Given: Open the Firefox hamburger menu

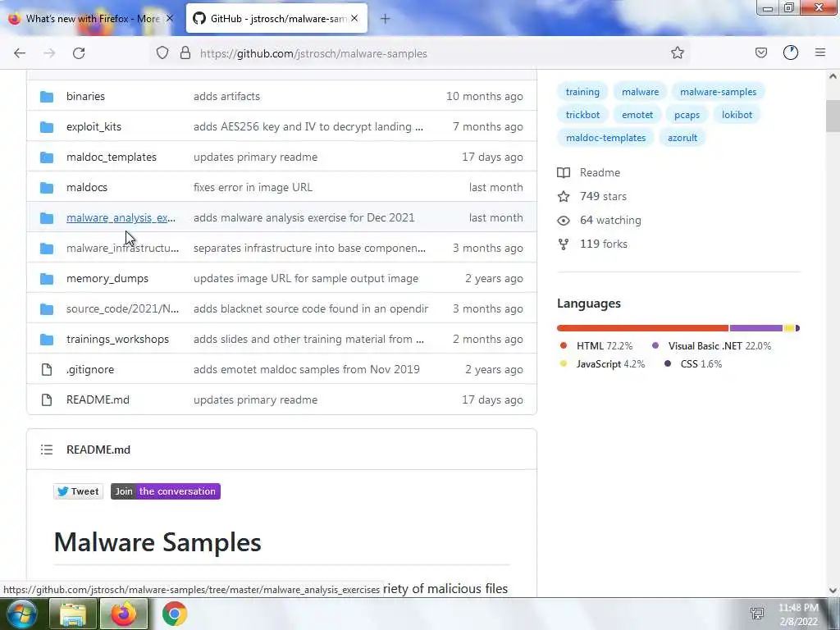Looking at the screenshot, I should (820, 53).
